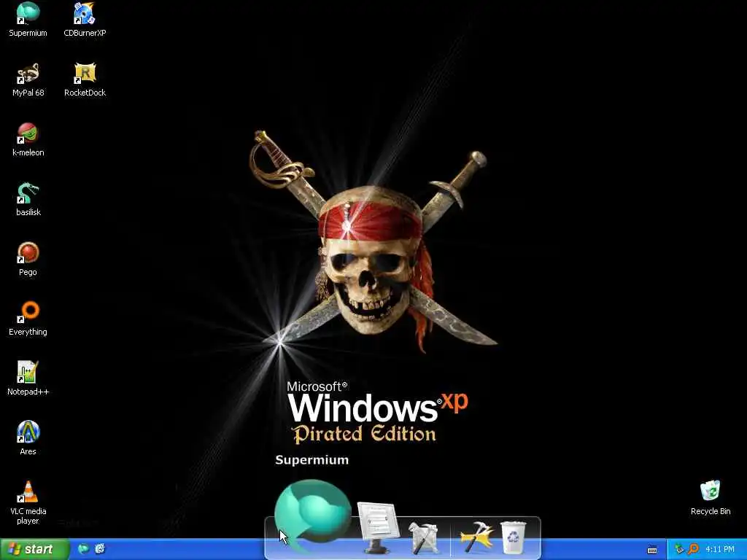The width and height of the screenshot is (747, 560).
Task: Click the 4:11 PM taskbar clock
Action: click(720, 550)
